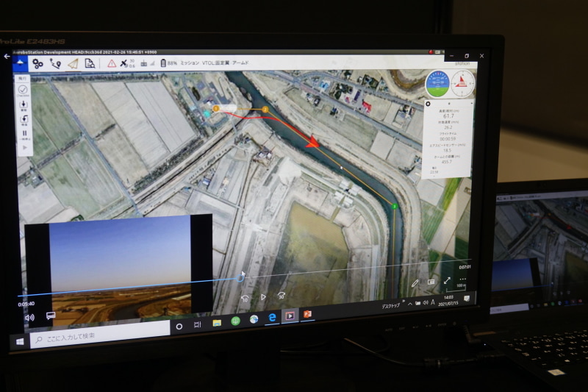This screenshot has width=588, height=392.
Task: Click the VTOL 固定翼 status label
Action: [x=215, y=63]
